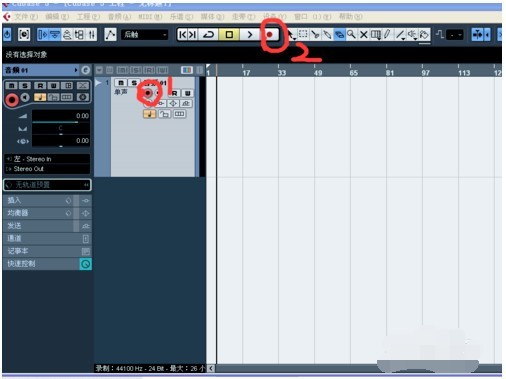
Task: Toggle Write automation in the inspector
Action: coord(53,86)
